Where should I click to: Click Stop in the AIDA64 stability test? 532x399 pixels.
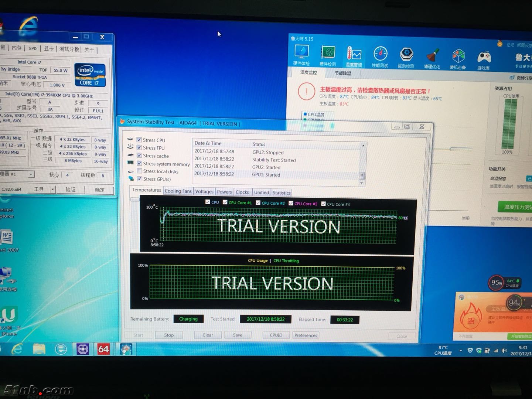tap(169, 335)
